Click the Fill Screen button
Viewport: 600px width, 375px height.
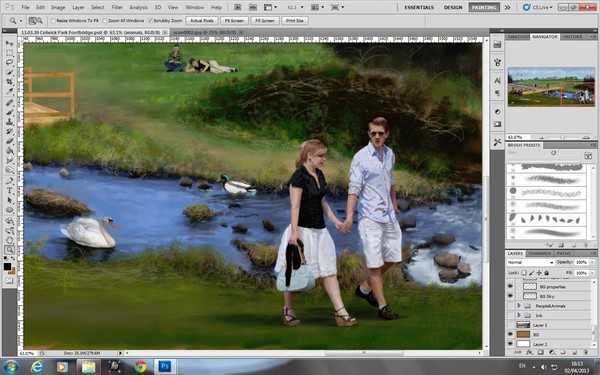pyautogui.click(x=265, y=21)
